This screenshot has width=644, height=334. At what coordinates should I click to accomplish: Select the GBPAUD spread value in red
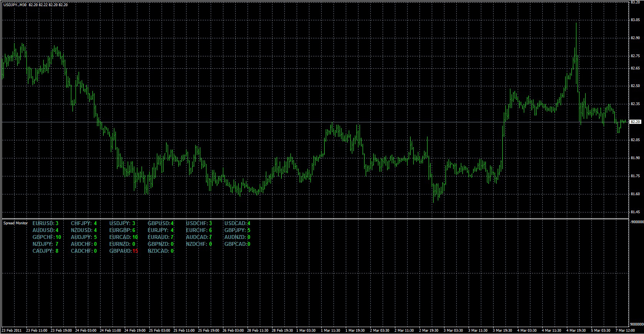coord(135,251)
